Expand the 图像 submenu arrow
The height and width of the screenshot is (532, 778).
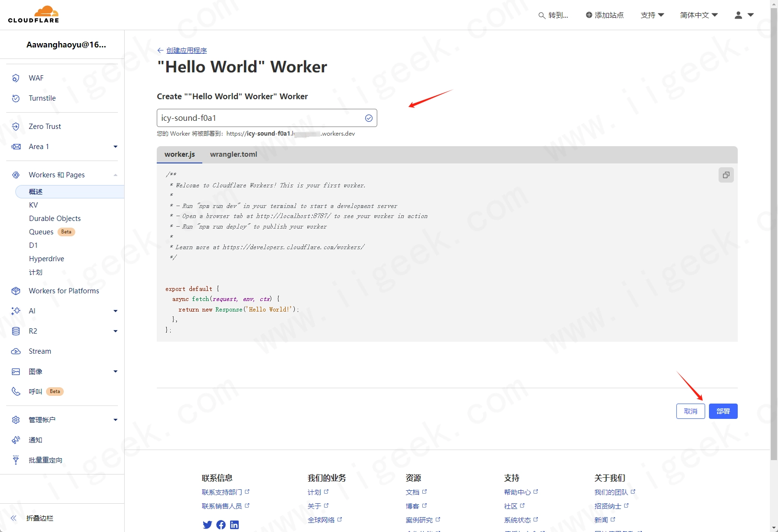pos(116,371)
